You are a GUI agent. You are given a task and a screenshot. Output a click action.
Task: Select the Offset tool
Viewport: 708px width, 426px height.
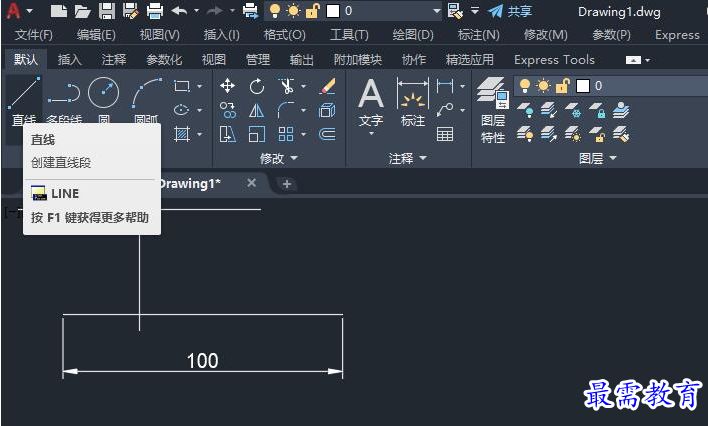click(x=327, y=134)
